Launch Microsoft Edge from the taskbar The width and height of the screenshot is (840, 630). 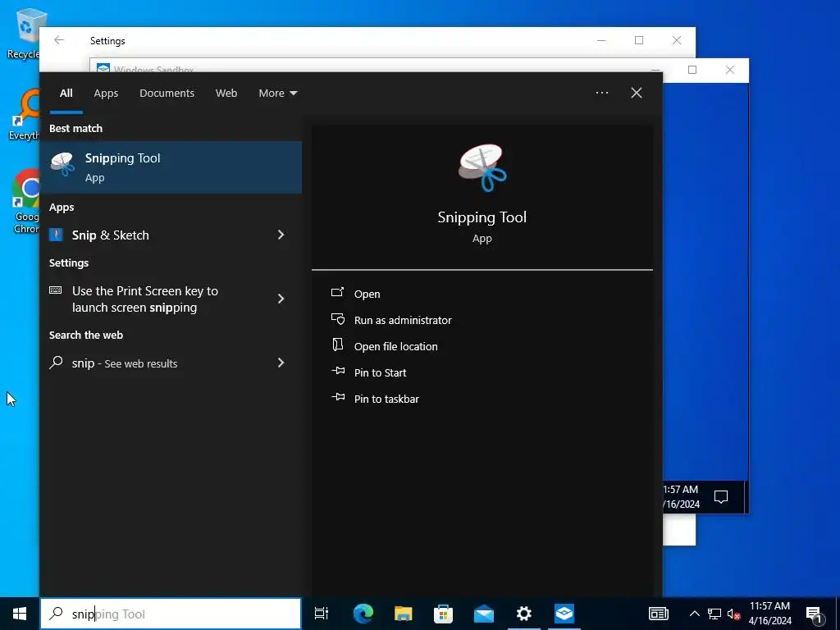363,614
